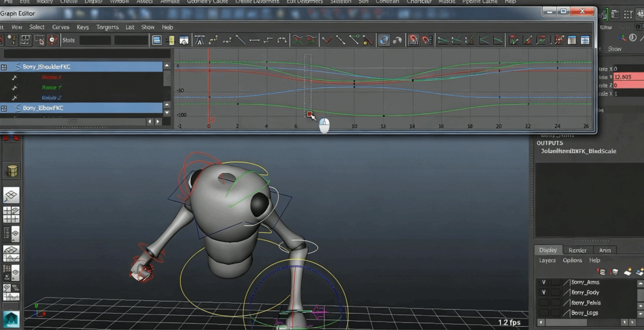The image size is (644, 330).
Task: Toggle visibility of the Bony_Body layer
Action: 544,293
